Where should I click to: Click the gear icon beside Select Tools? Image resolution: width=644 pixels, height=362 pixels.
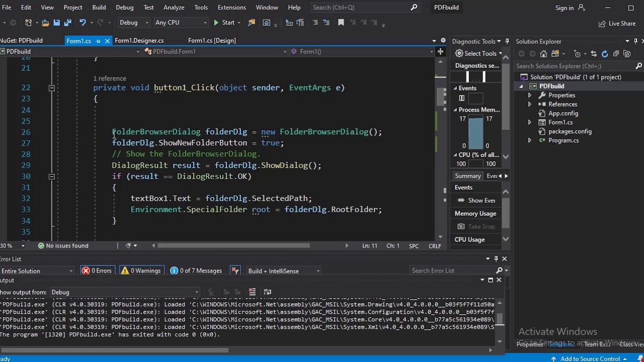(459, 53)
